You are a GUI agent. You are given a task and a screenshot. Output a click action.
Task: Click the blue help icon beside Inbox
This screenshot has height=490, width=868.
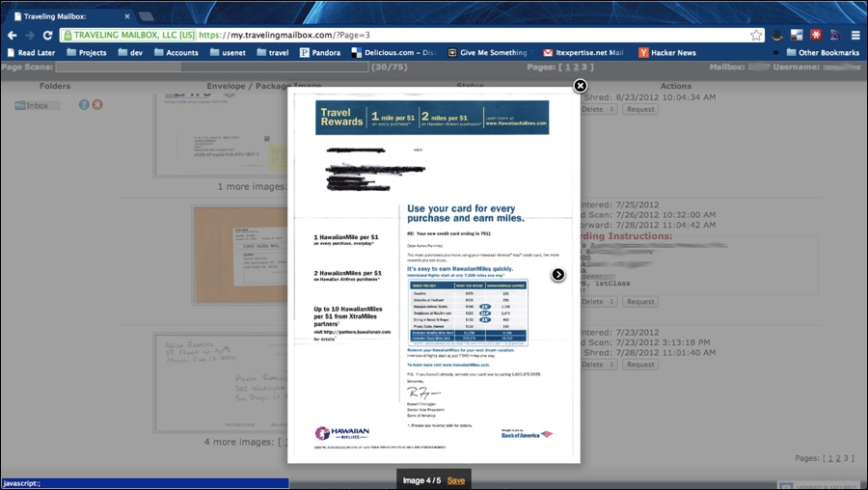click(84, 104)
